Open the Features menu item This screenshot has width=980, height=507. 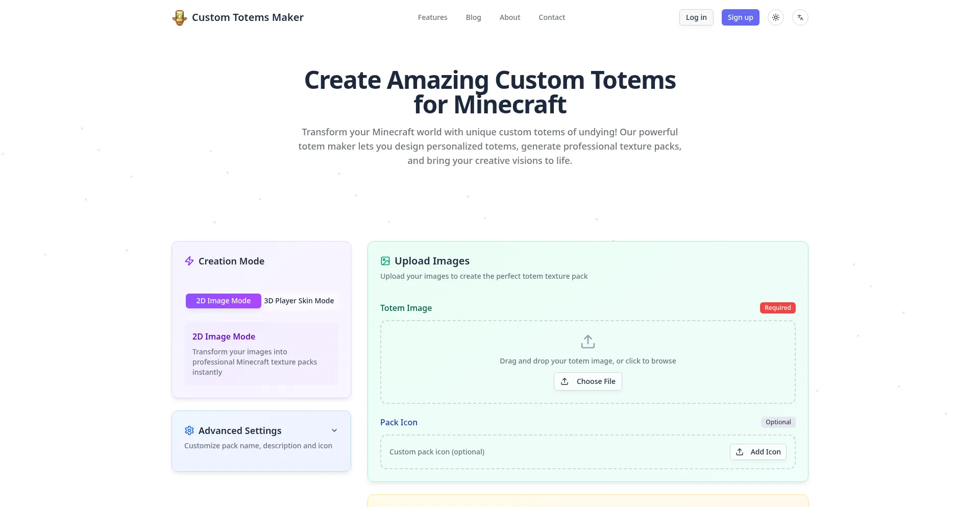pos(433,17)
